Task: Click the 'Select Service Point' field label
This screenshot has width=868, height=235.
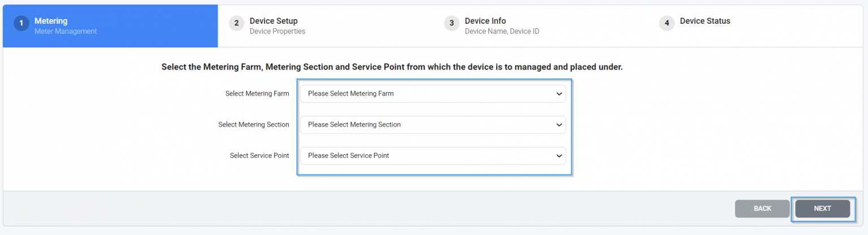Action: click(x=259, y=156)
